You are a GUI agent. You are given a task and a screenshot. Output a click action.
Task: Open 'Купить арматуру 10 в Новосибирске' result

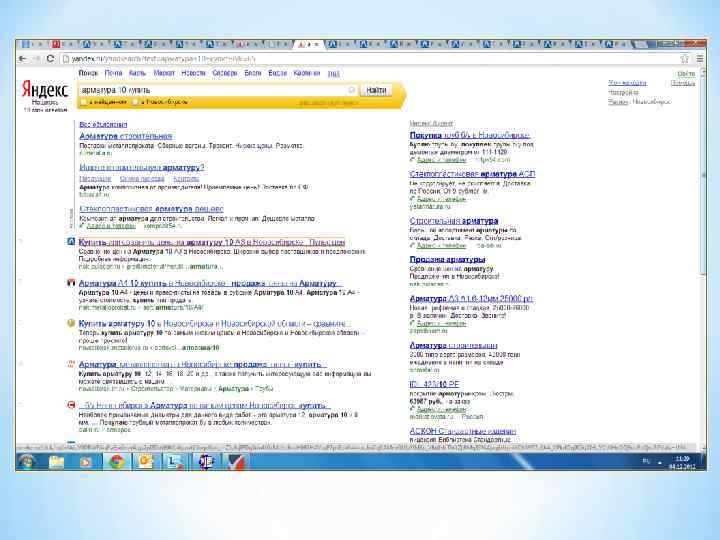[x=213, y=323]
